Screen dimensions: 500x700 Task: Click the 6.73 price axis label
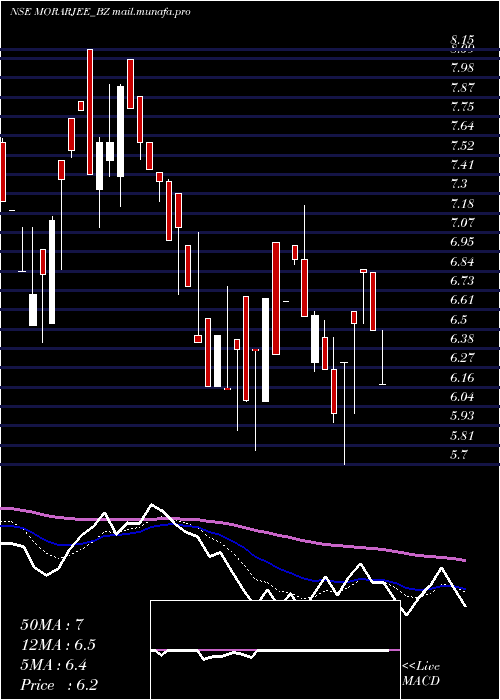coord(462,281)
